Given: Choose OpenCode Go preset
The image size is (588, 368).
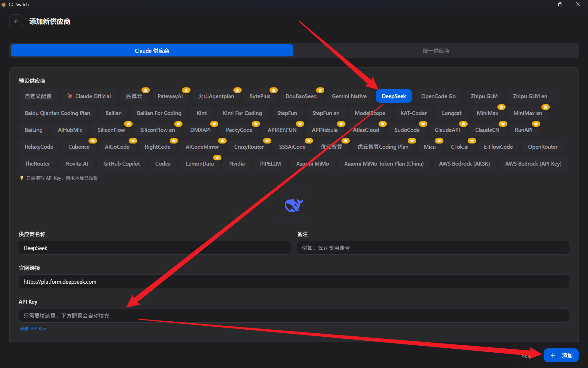Looking at the screenshot, I should pos(438,96).
